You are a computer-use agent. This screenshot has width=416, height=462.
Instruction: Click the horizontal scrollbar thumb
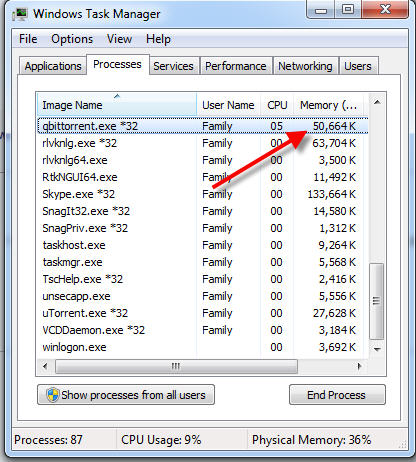pyautogui.click(x=176, y=366)
